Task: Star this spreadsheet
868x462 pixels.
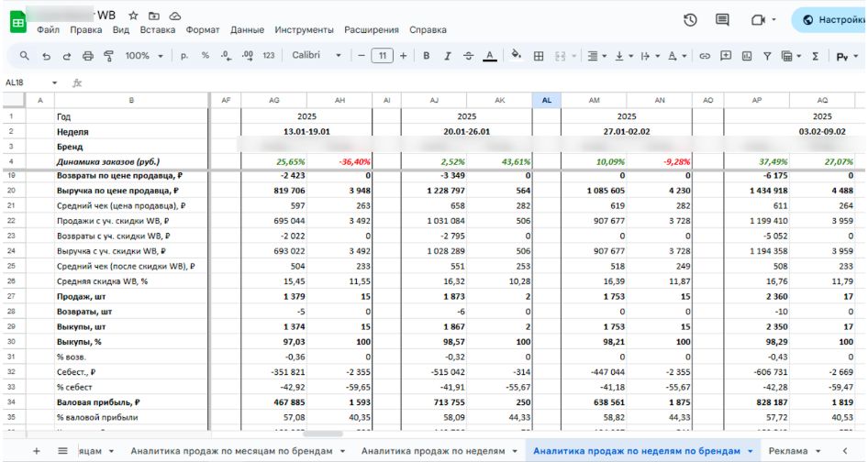Action: [x=133, y=16]
